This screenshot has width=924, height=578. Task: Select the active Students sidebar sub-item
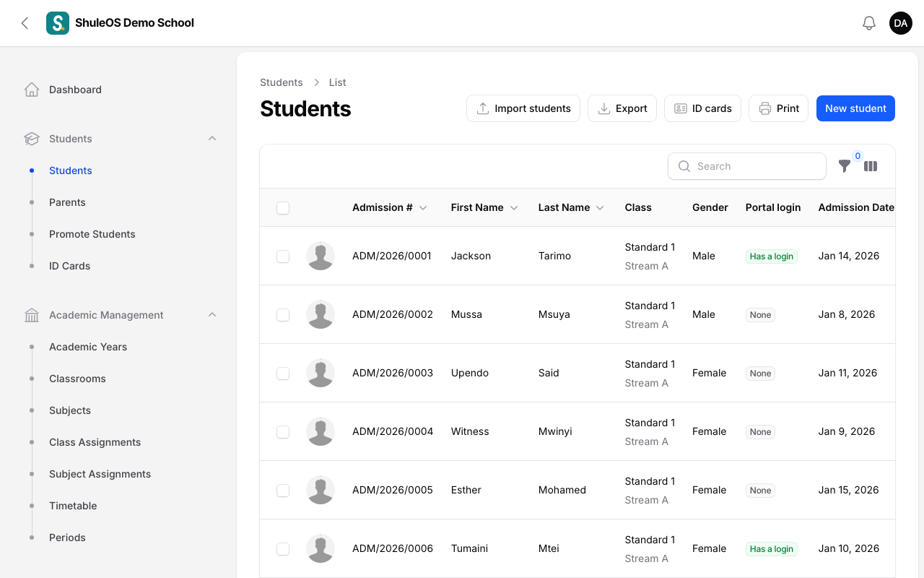(71, 171)
